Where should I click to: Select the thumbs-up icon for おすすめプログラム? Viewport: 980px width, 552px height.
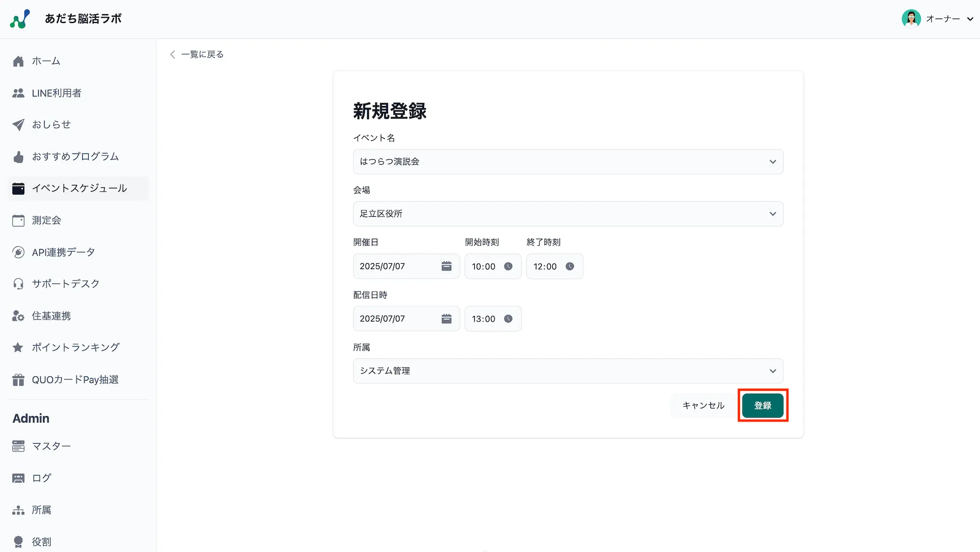(x=18, y=156)
